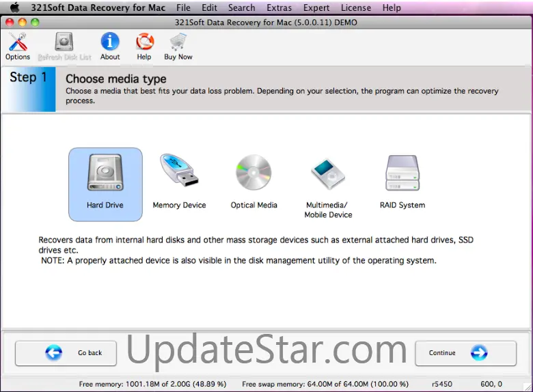This screenshot has width=533, height=392.
Task: Click the green zoom window button
Action: (x=35, y=23)
